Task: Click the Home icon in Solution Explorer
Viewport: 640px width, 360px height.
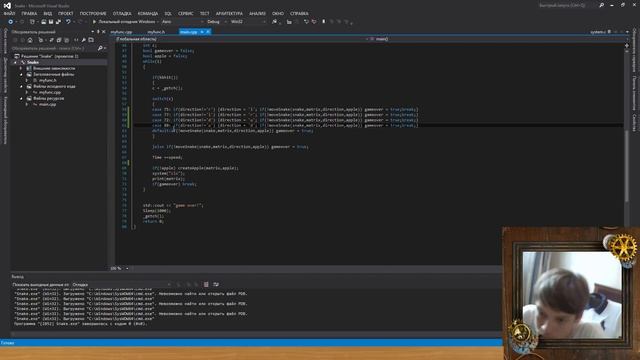Action: click(30, 40)
